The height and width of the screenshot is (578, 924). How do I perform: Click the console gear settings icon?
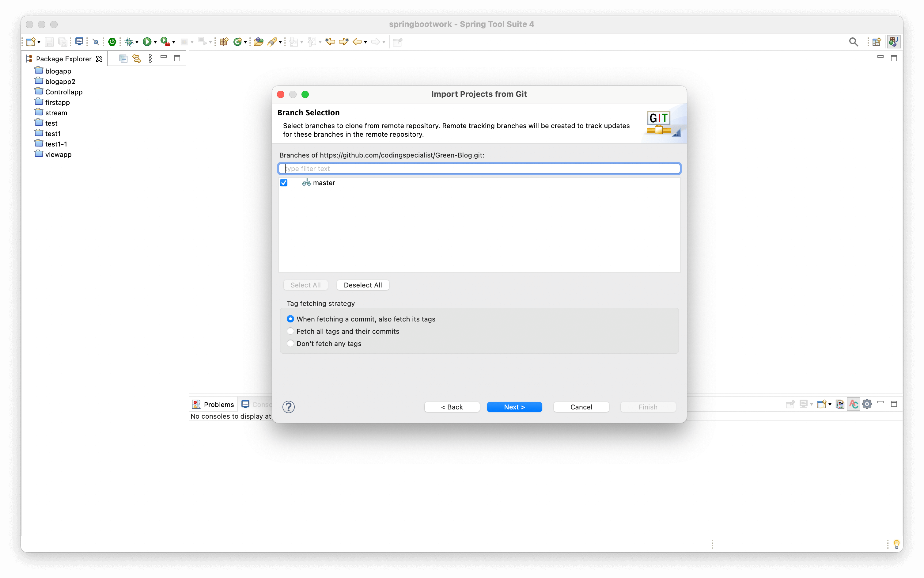tap(867, 404)
